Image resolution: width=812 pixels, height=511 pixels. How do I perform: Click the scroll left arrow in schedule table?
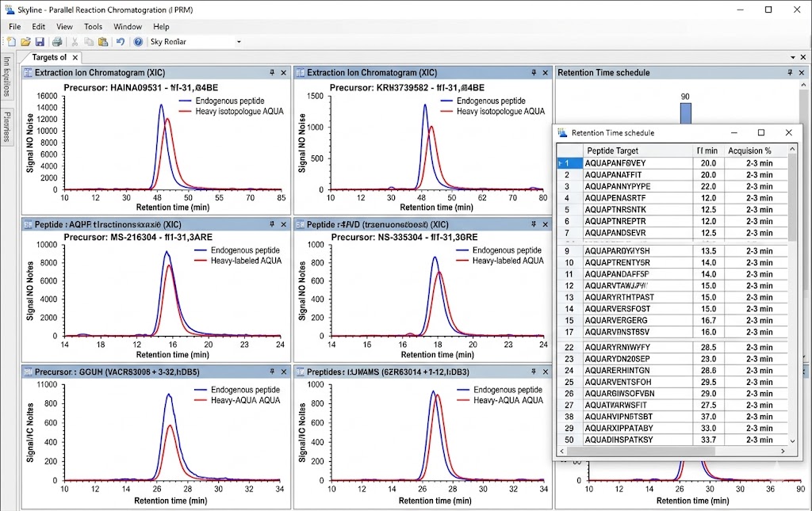tap(562, 451)
